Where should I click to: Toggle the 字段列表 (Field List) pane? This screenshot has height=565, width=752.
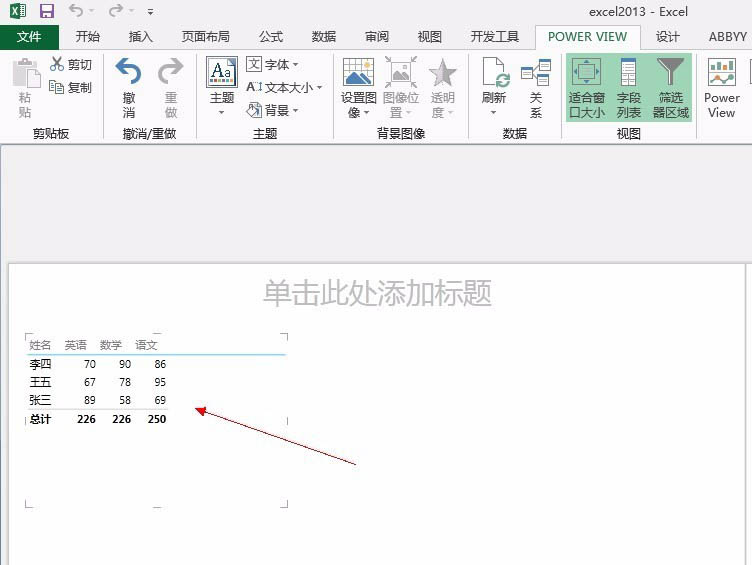628,87
